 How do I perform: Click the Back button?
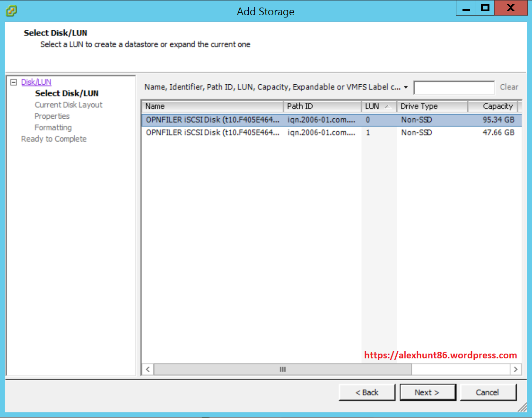(x=367, y=392)
